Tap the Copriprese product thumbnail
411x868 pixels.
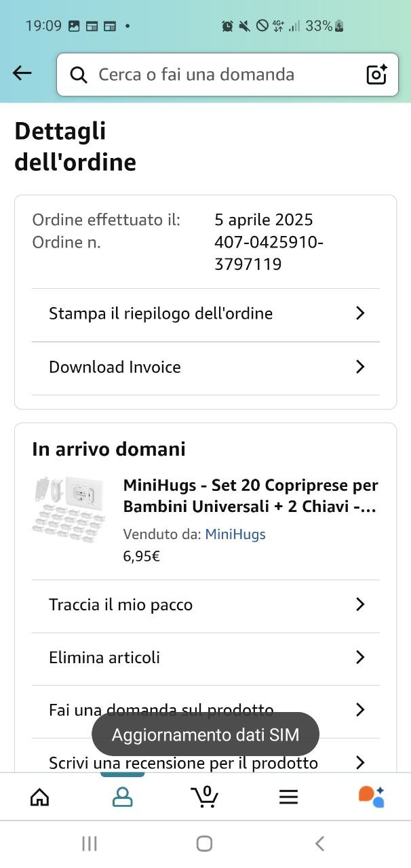point(68,509)
